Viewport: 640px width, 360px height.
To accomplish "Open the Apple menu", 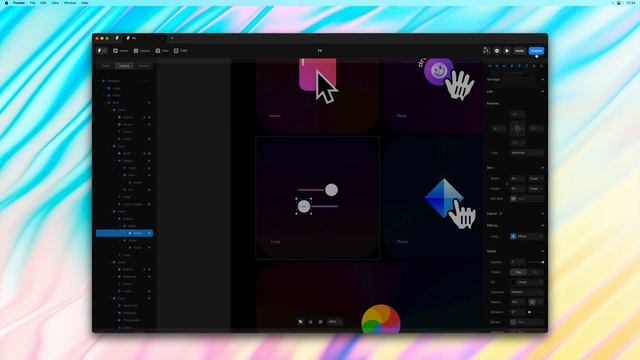I will [x=6, y=2].
